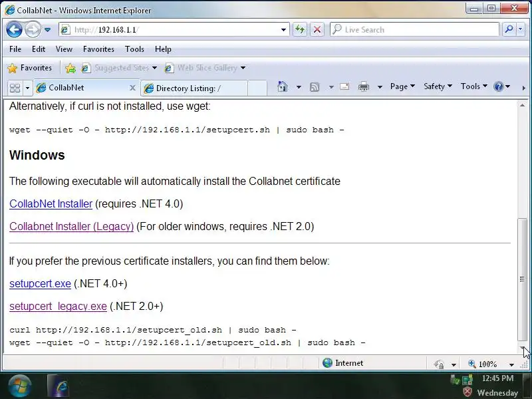Click the Read Mail envelope icon
Image resolution: width=532 pixels, height=399 pixels.
pyautogui.click(x=344, y=87)
